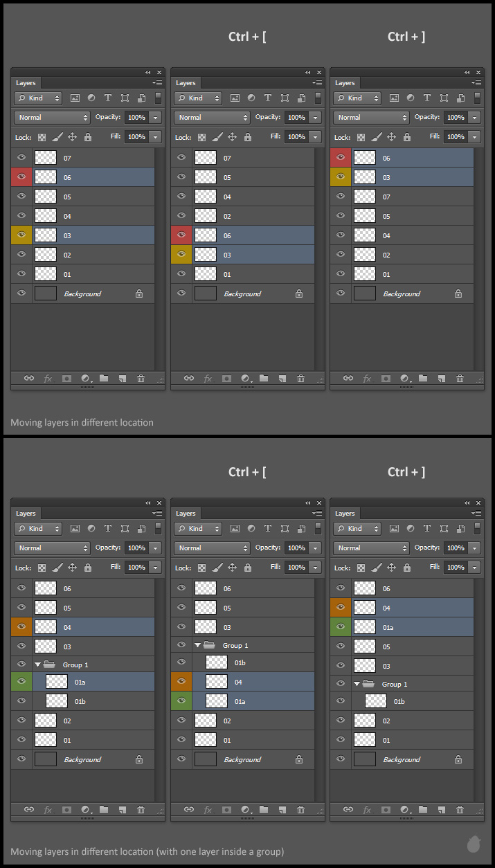The image size is (495, 868).
Task: Open the Kind filter dropdown in the top-right panel
Action: click(x=357, y=98)
